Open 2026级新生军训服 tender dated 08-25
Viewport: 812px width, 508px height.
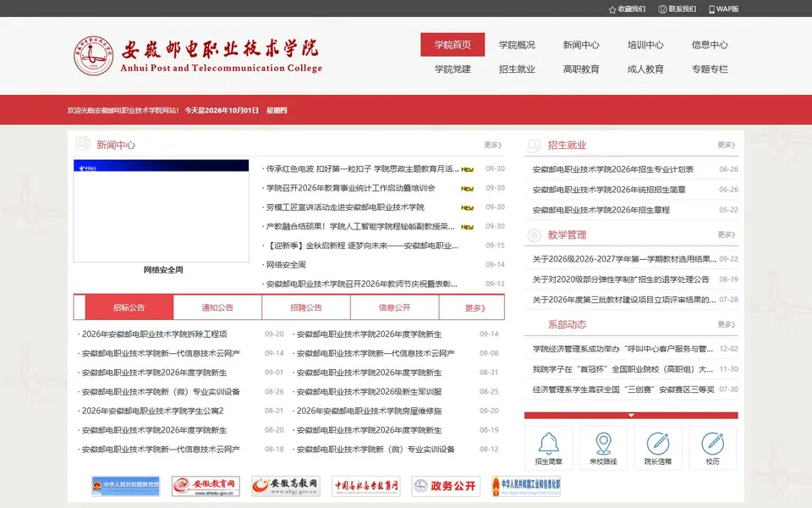click(369, 392)
